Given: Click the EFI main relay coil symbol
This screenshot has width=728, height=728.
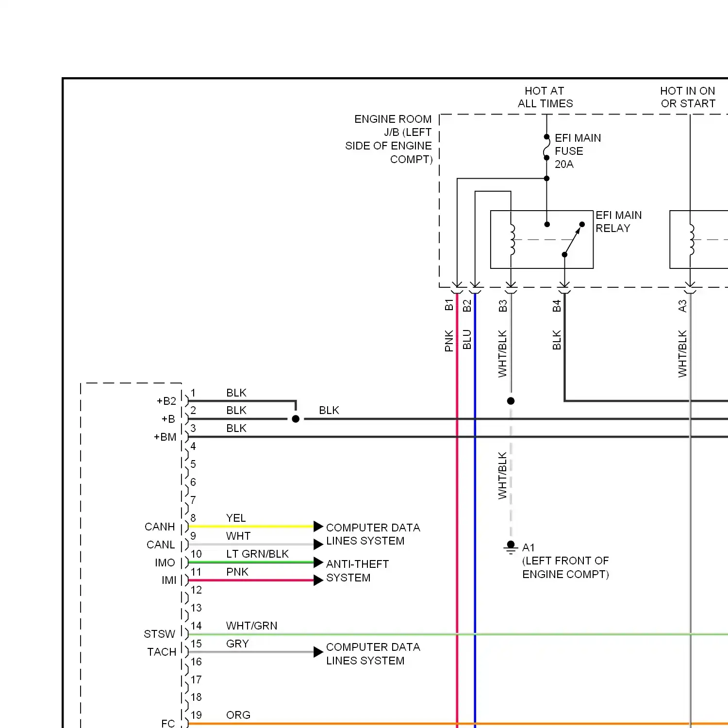Looking at the screenshot, I should [513, 239].
